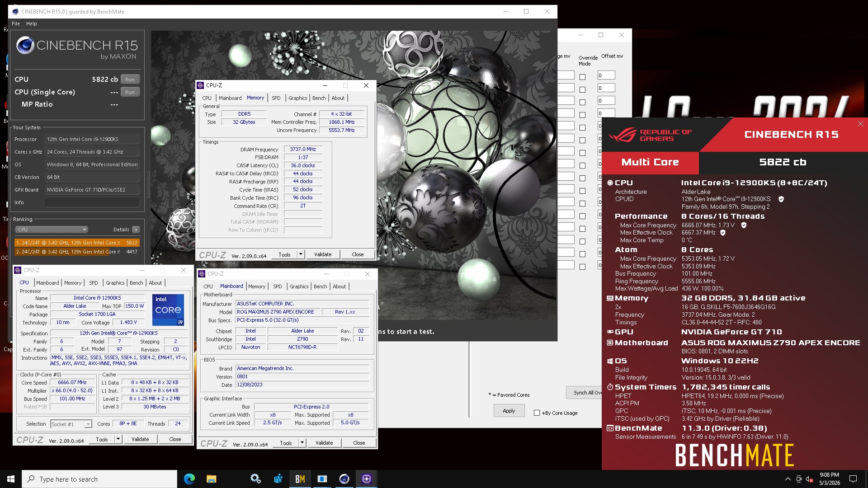Click the Intel Core i9 badge in CPU-Z
868x488 pixels.
click(x=168, y=310)
